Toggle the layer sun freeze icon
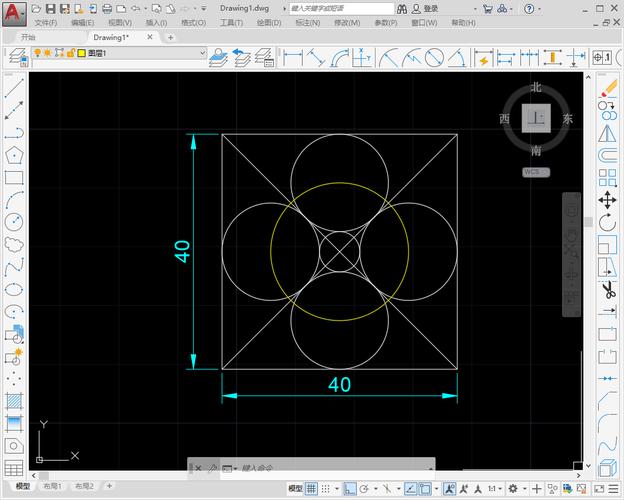Screen dimensions: 624x500 point(46,53)
